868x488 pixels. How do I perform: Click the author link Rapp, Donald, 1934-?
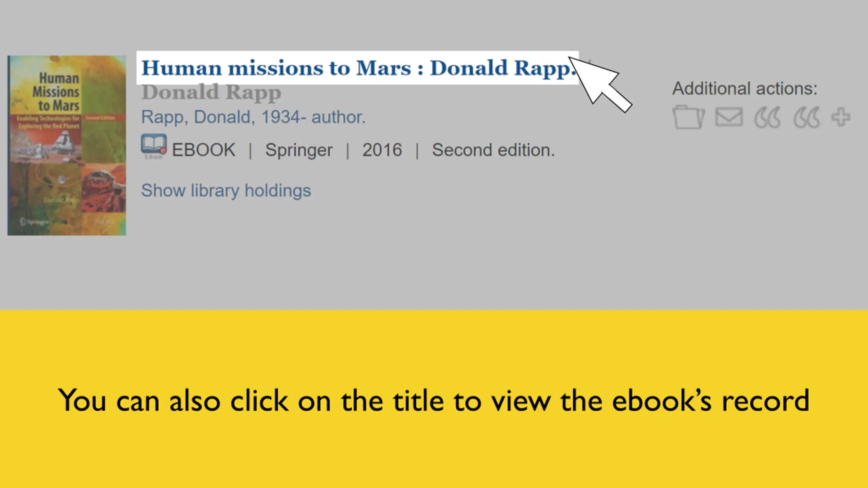[253, 117]
